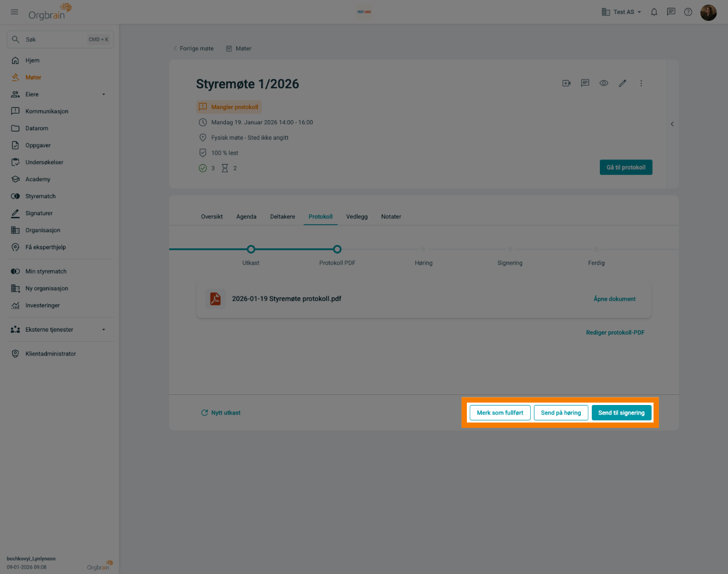The height and width of the screenshot is (574, 728).
Task: Edit meeting with the pencil icon
Action: pos(622,83)
